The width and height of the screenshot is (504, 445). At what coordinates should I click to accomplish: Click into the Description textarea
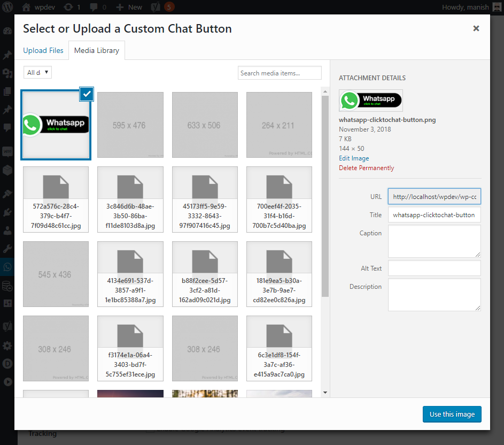(434, 295)
